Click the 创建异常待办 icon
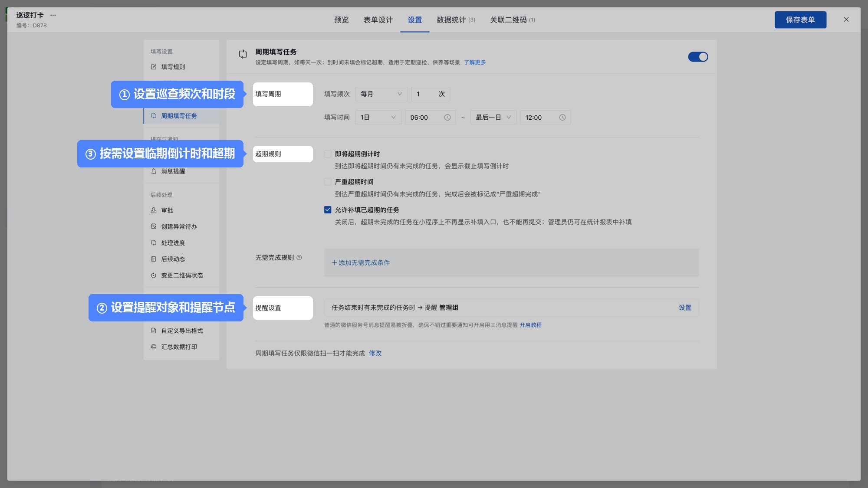 [x=154, y=226]
